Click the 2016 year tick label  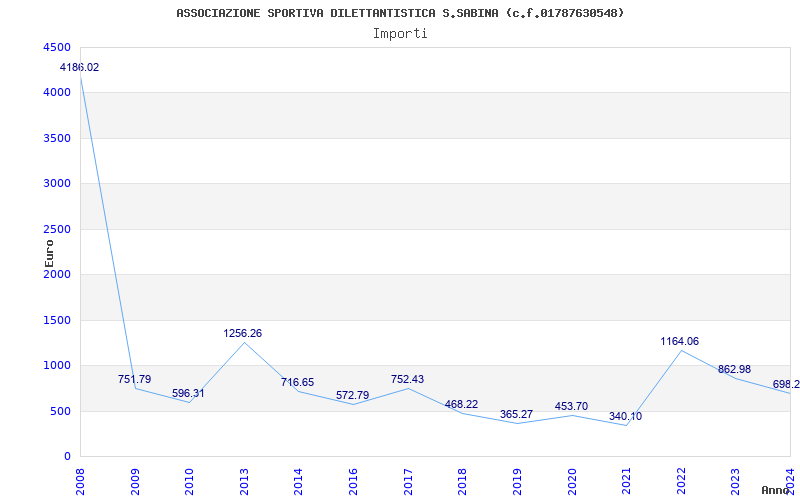pyautogui.click(x=353, y=482)
